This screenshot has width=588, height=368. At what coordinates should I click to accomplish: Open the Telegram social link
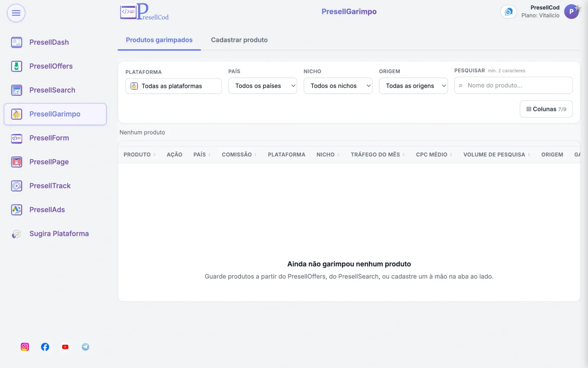[x=86, y=347]
